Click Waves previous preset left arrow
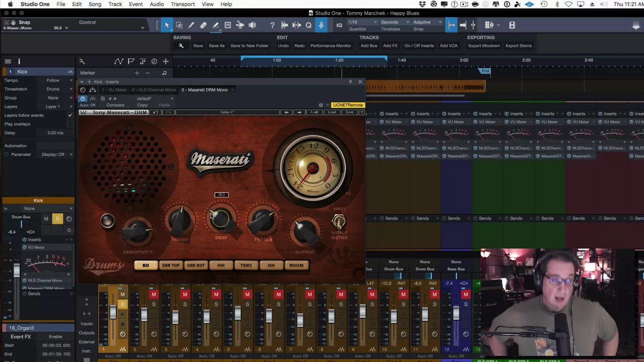Screen dimensions: 644x362 (x=287, y=112)
